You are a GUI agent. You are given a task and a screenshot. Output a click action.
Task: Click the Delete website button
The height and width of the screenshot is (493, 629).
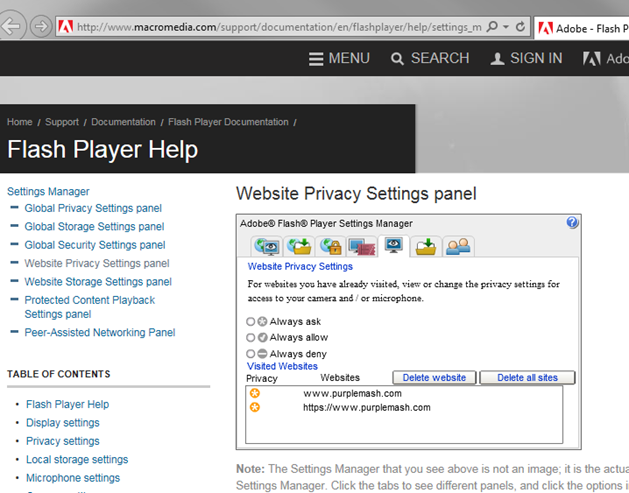pos(434,377)
